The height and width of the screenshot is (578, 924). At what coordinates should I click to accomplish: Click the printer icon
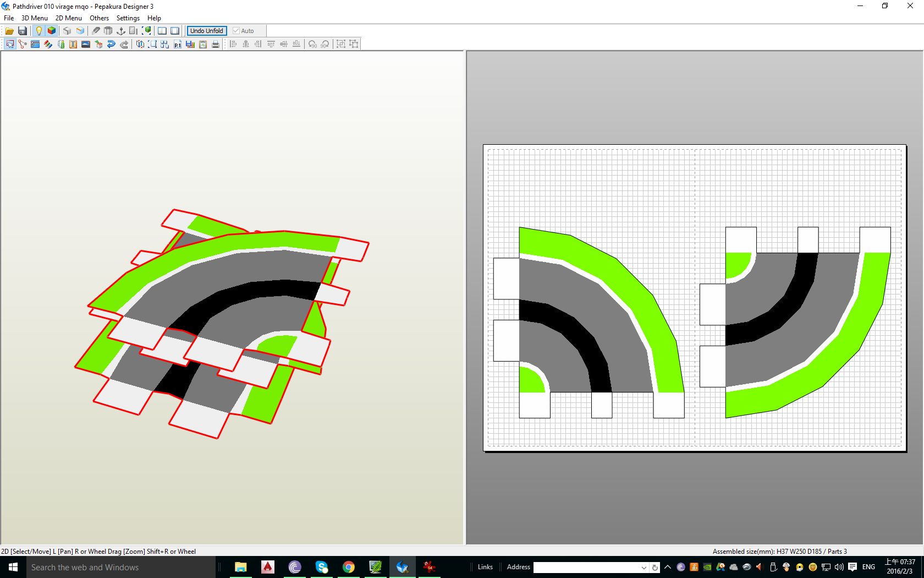click(x=216, y=44)
